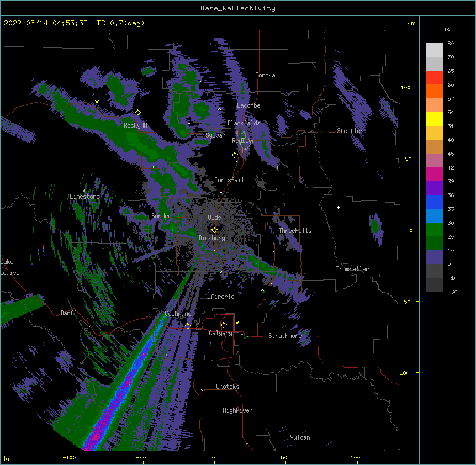The height and width of the screenshot is (465, 476).
Task: Select the bright green 30-20 dBZ swatch
Action: [x=434, y=230]
